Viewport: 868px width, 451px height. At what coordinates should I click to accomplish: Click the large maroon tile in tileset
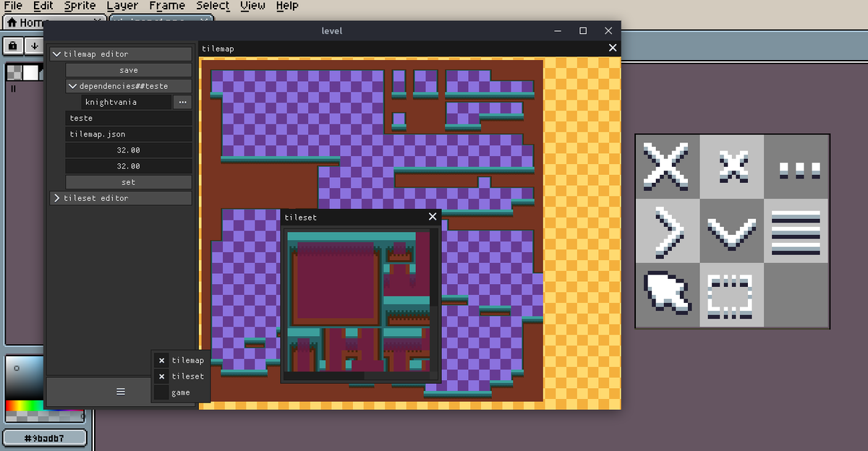pyautogui.click(x=334, y=280)
